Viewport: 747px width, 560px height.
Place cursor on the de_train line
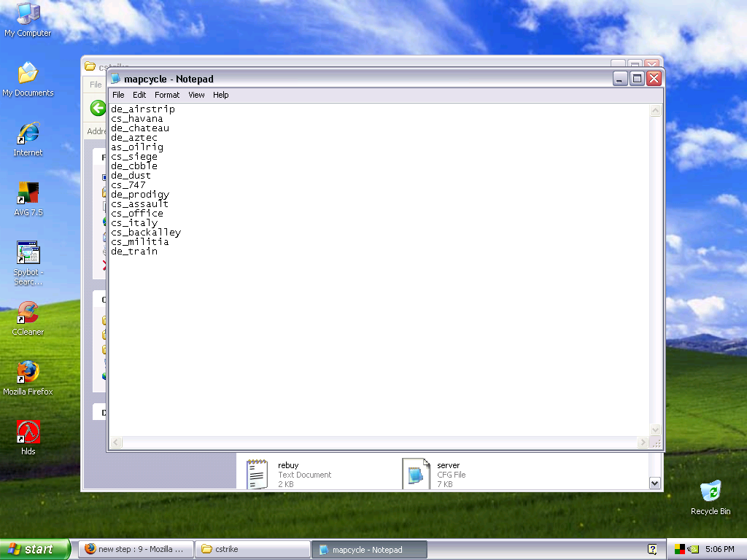134,252
